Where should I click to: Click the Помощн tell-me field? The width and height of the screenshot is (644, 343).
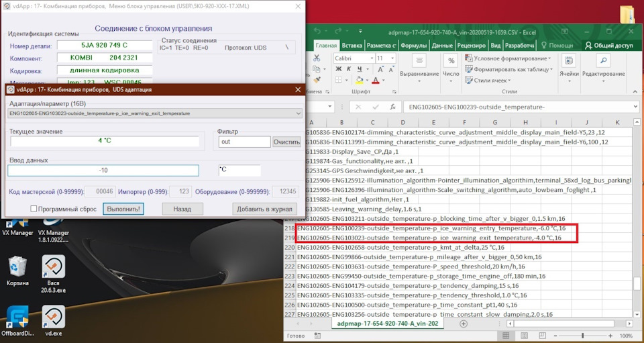(x=557, y=46)
